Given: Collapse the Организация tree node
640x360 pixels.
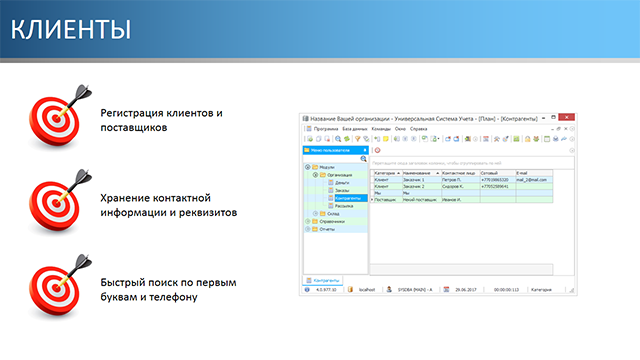Looking at the screenshot, I should [x=315, y=175].
